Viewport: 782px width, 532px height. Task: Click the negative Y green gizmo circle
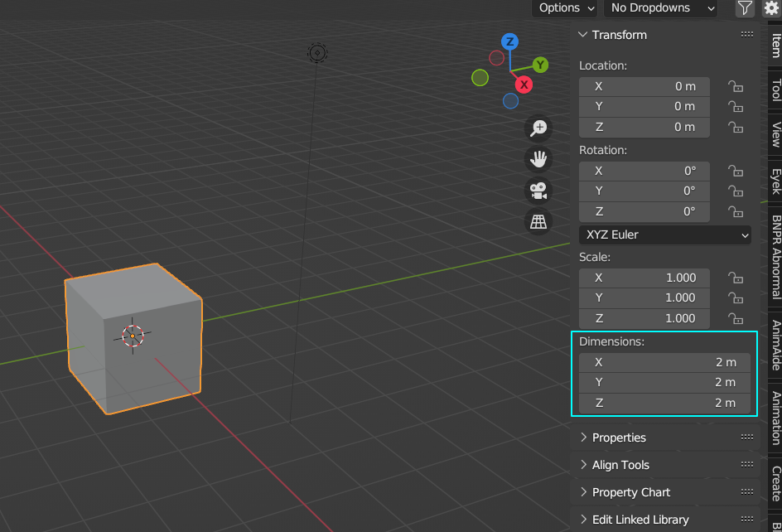tap(480, 78)
